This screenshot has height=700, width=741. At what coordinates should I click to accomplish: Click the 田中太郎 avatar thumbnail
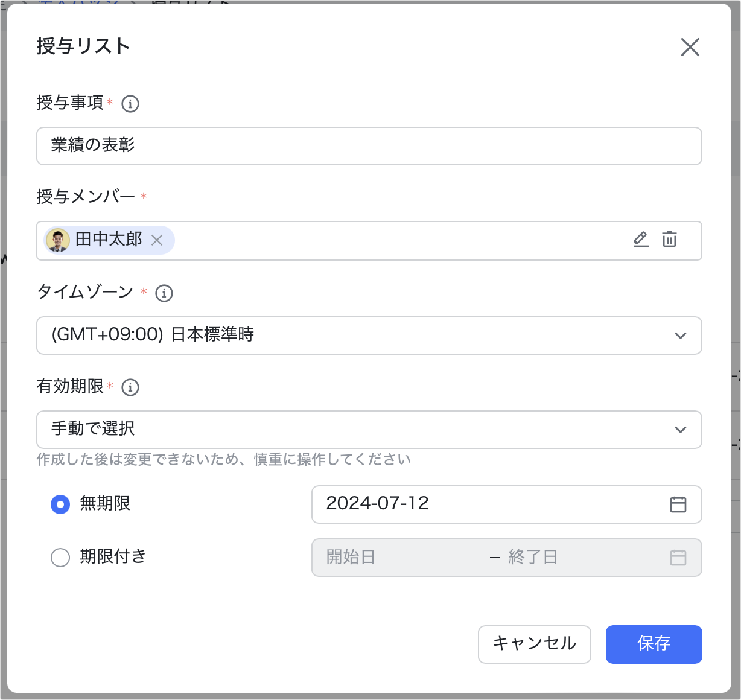58,240
